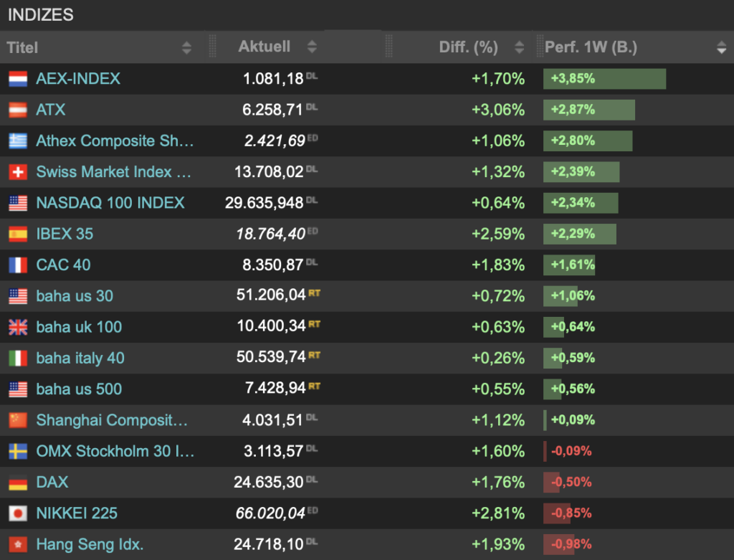Select the value 51.206,04 for baha us 30
The width and height of the screenshot is (734, 560).
coord(271,295)
